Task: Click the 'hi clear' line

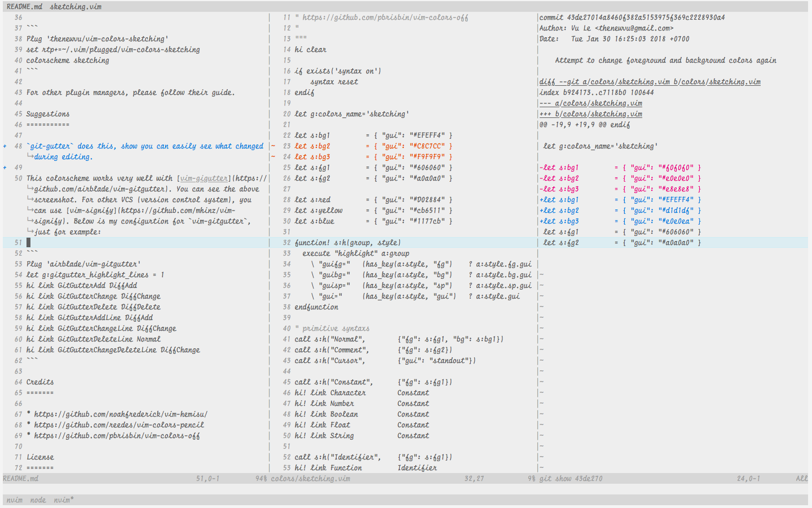Action: (311, 50)
